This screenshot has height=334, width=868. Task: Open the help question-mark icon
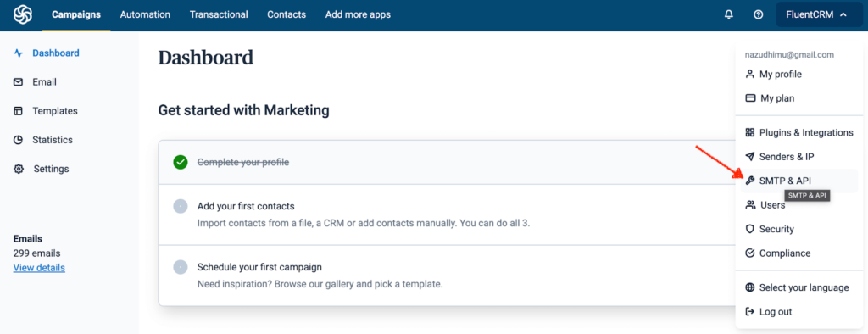click(759, 15)
